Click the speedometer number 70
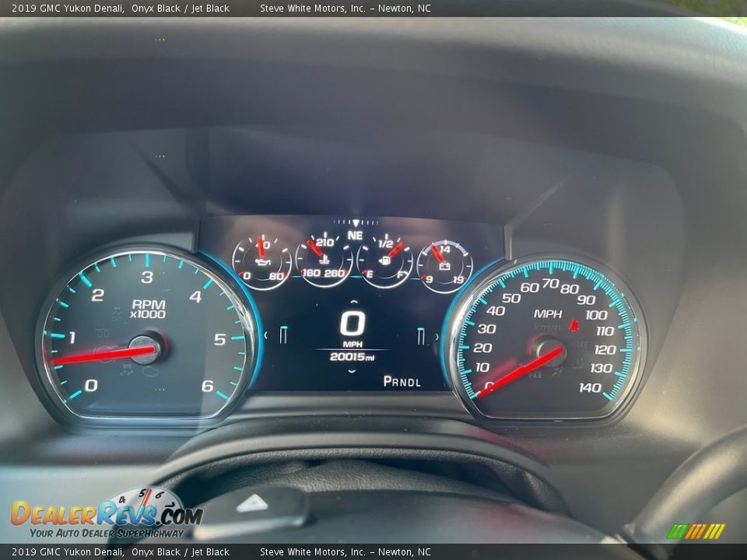 (x=550, y=283)
